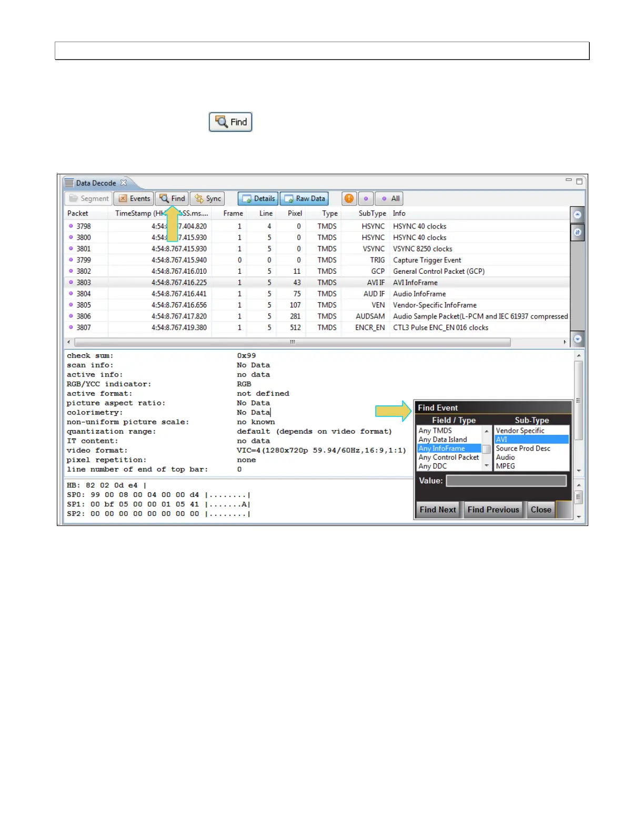The width and height of the screenshot is (644, 834).
Task: Select packet 3802 General Control Packet
Action: coord(317,271)
